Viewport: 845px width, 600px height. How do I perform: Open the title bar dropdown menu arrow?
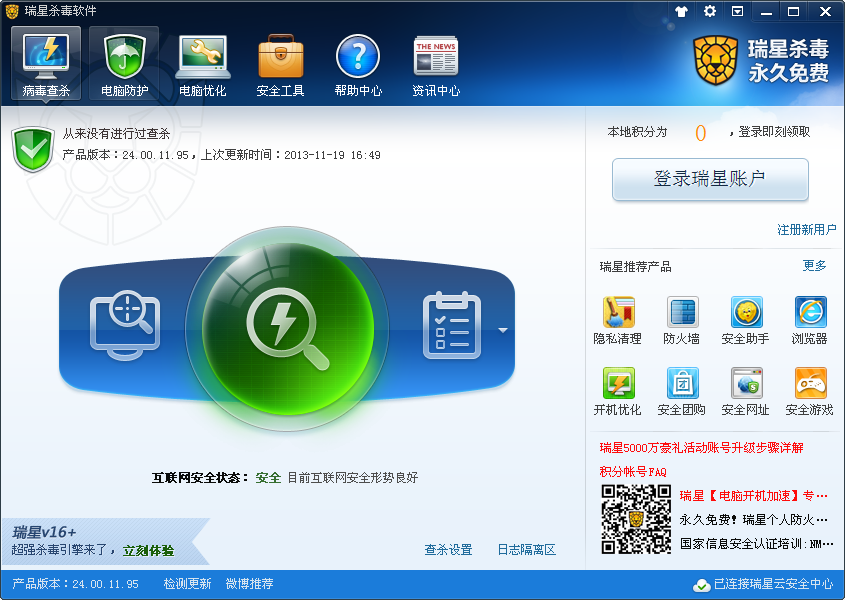coord(737,12)
